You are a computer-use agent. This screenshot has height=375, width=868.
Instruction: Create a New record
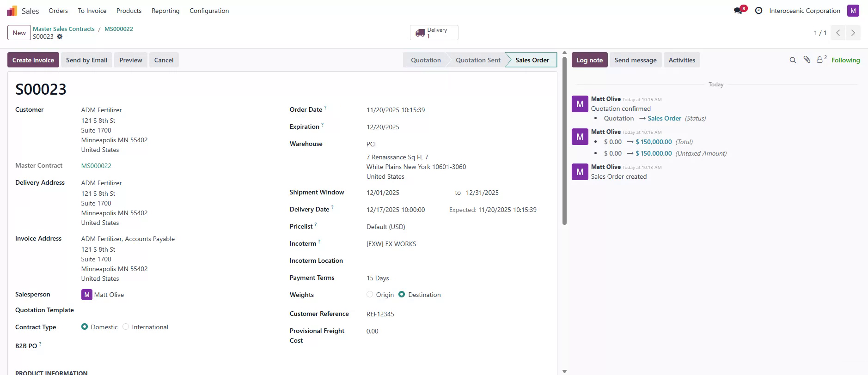[19, 33]
